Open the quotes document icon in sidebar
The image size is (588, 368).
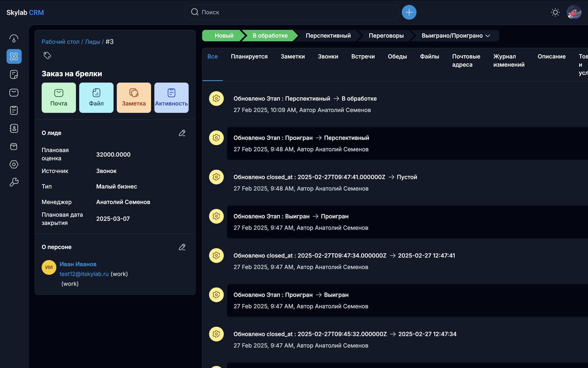click(x=14, y=74)
